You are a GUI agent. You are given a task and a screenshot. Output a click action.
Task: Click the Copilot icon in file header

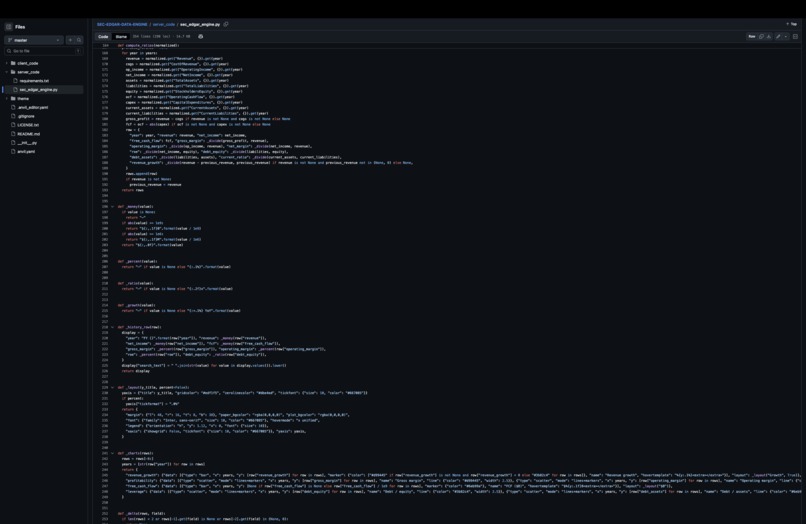click(200, 37)
